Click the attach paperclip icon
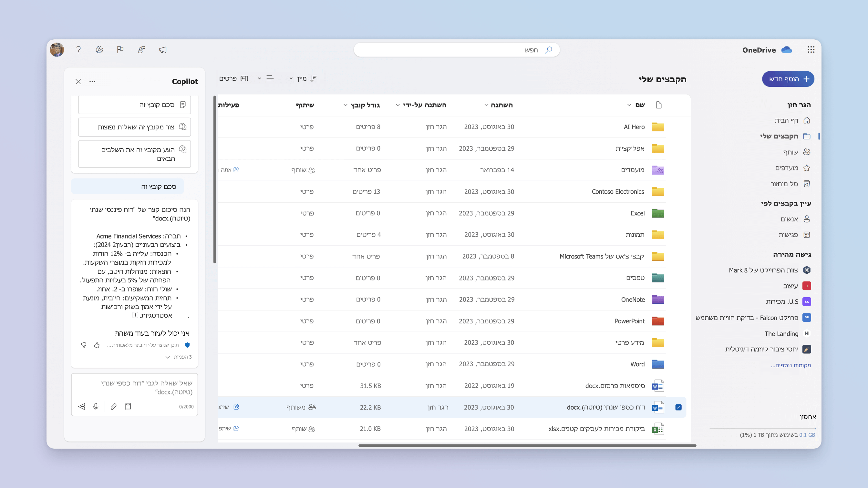The height and width of the screenshot is (488, 868). tap(114, 406)
